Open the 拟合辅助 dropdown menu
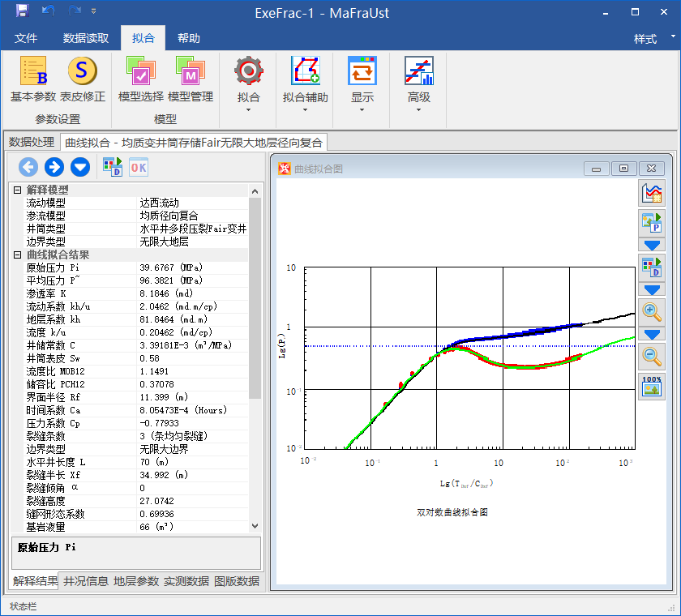The height and width of the screenshot is (616, 681). tap(306, 98)
